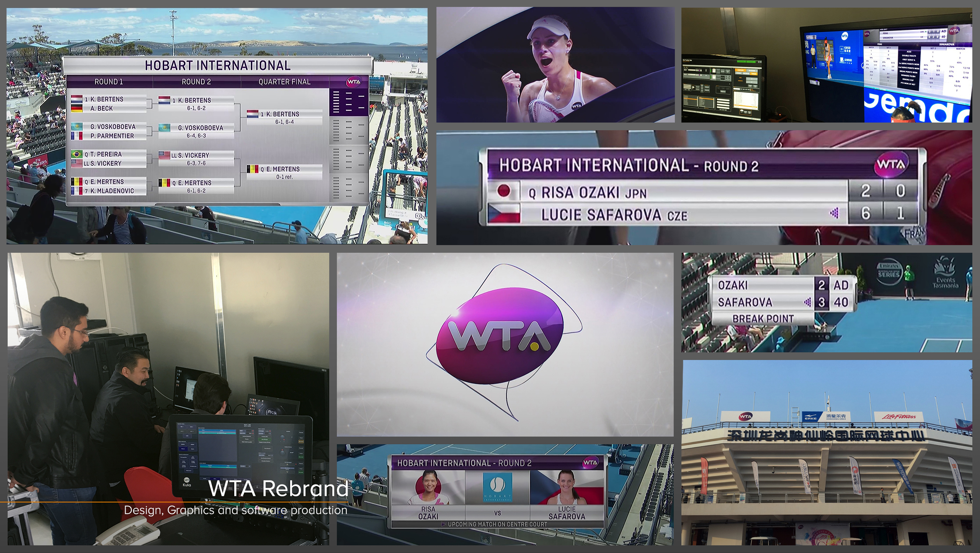Screen dimensions: 980x553
Task: Click the Kazakhstan flag beside Round 1 G. Voskoboeva
Action: click(x=77, y=126)
